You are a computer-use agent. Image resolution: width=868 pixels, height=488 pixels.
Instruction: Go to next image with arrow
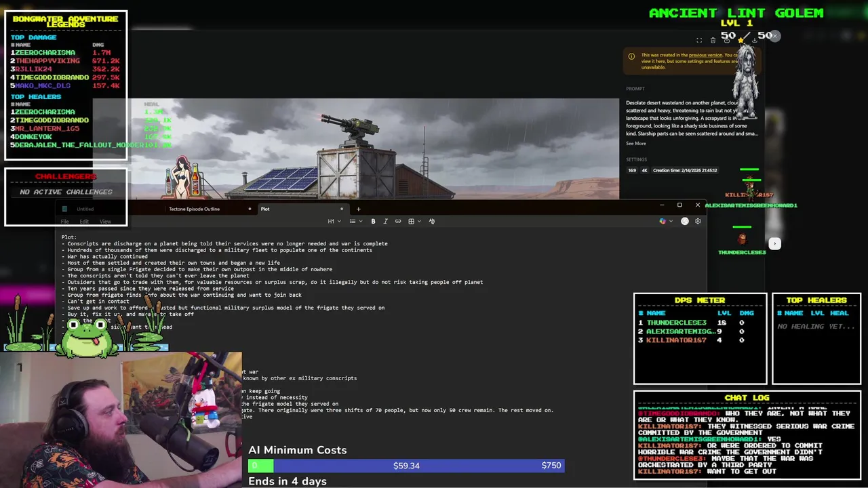pyautogui.click(x=774, y=243)
